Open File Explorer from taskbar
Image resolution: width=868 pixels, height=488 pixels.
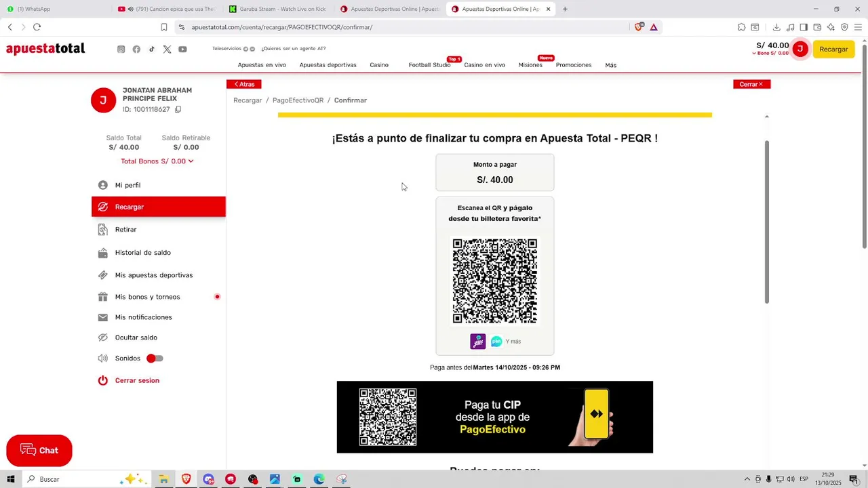[163, 479]
